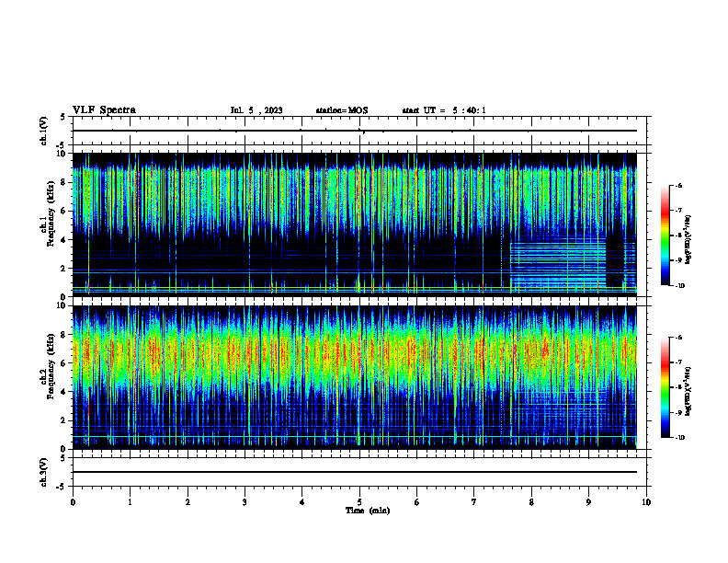
Task: Click the ch.2 color bar log(PSD) label
Action: (688, 391)
